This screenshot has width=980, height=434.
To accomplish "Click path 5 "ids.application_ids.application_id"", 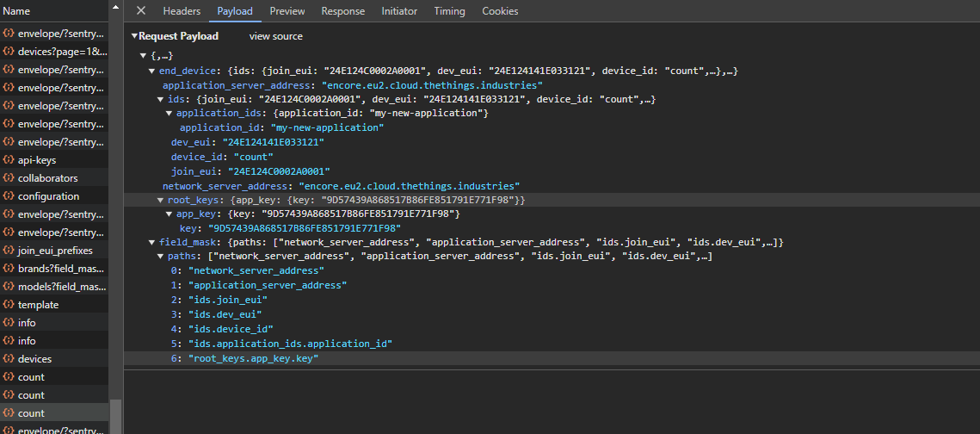I will click(x=281, y=344).
